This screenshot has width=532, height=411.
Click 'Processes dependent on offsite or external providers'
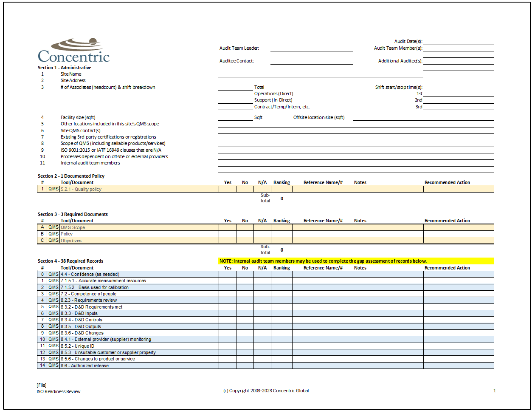pos(114,156)
